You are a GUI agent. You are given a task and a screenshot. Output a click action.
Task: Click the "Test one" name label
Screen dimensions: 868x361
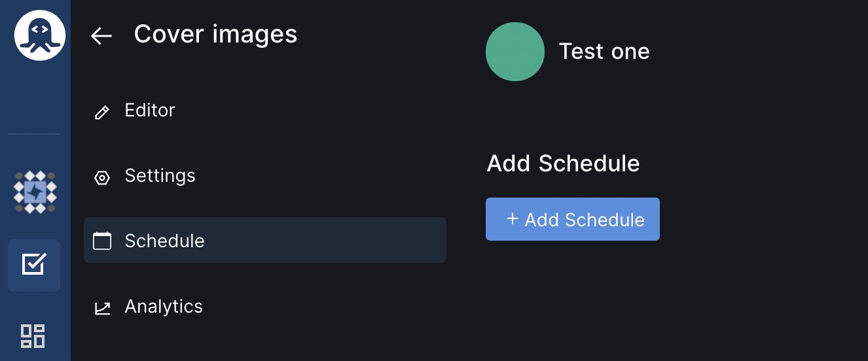(x=604, y=52)
